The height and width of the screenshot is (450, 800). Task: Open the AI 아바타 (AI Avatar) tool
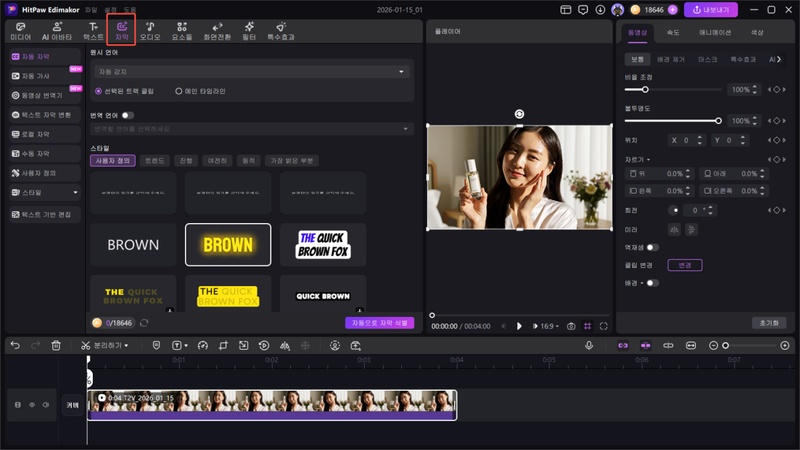pos(57,31)
